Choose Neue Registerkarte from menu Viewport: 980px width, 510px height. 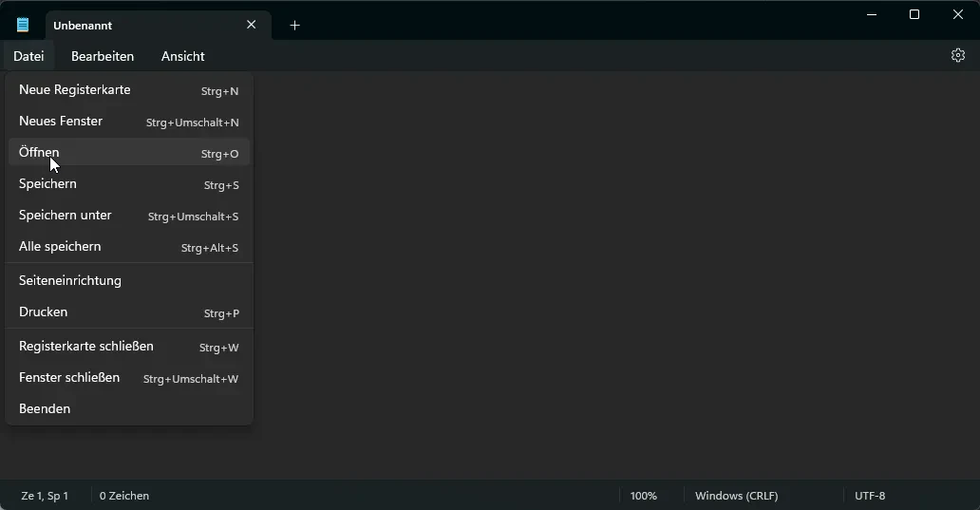pos(129,90)
